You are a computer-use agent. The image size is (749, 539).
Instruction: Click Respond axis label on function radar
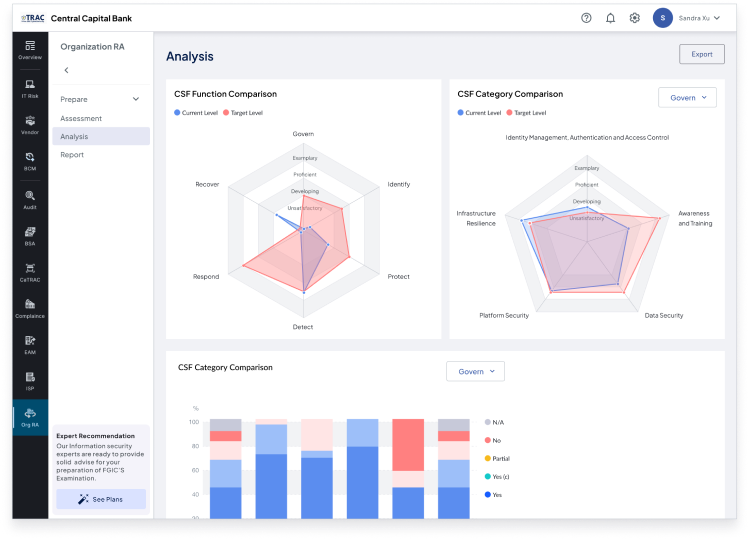click(206, 276)
